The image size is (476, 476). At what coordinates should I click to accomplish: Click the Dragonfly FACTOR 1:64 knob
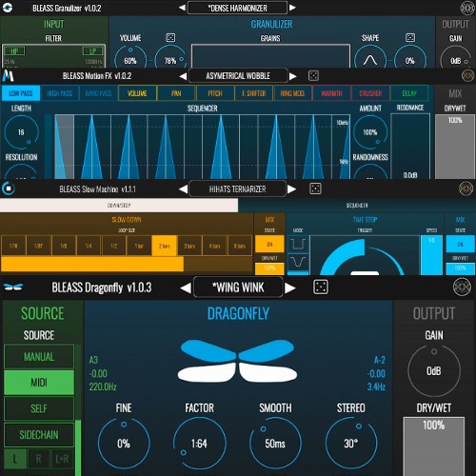[x=200, y=443]
